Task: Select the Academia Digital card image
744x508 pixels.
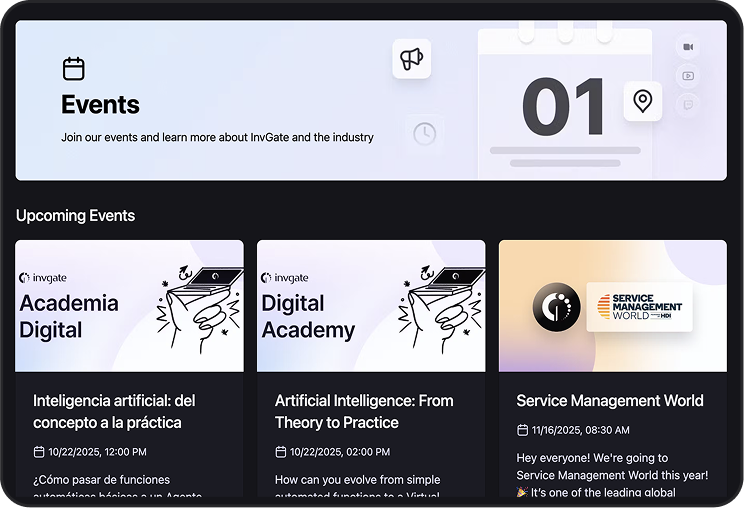Action: [x=129, y=306]
